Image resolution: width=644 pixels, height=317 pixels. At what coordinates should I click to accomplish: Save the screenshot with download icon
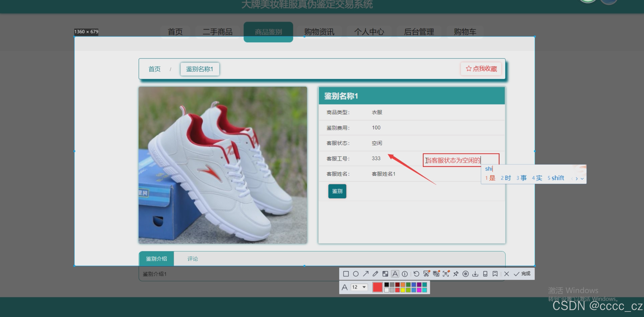point(475,274)
